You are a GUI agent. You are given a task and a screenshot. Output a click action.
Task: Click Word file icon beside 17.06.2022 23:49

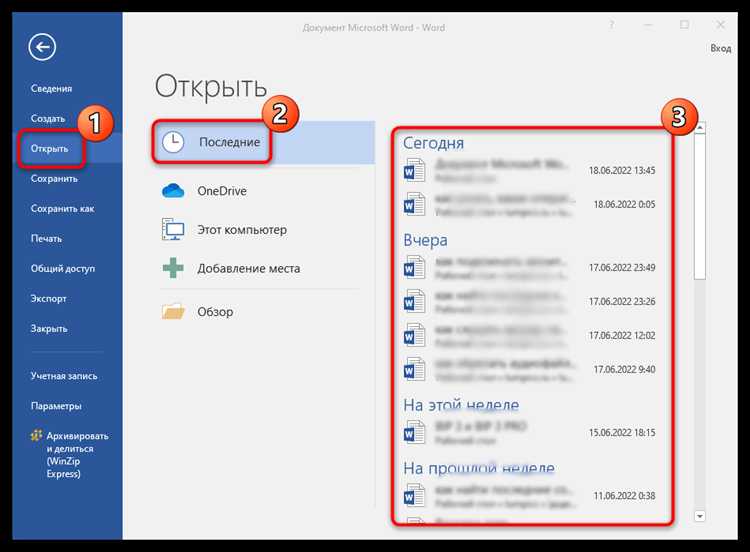tap(414, 268)
